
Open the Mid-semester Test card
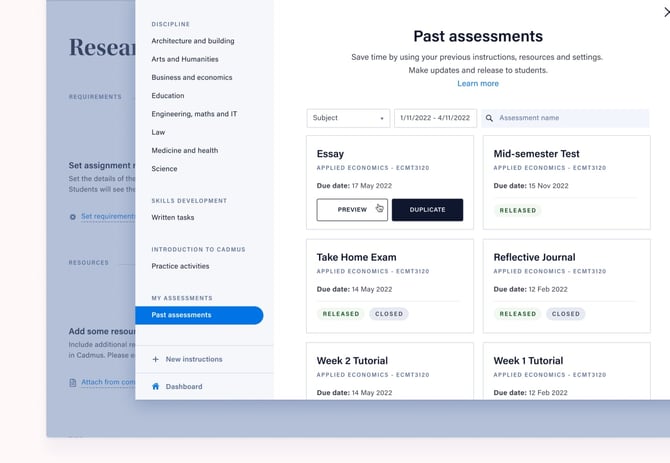(567, 182)
